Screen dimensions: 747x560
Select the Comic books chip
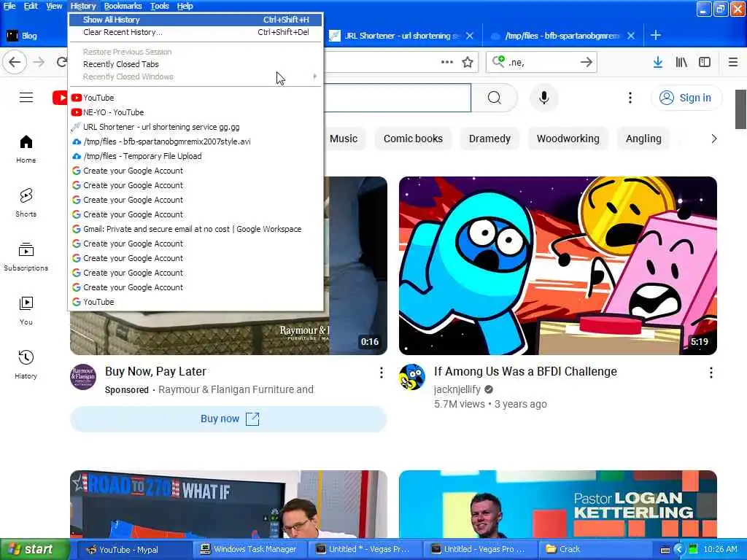tap(413, 139)
